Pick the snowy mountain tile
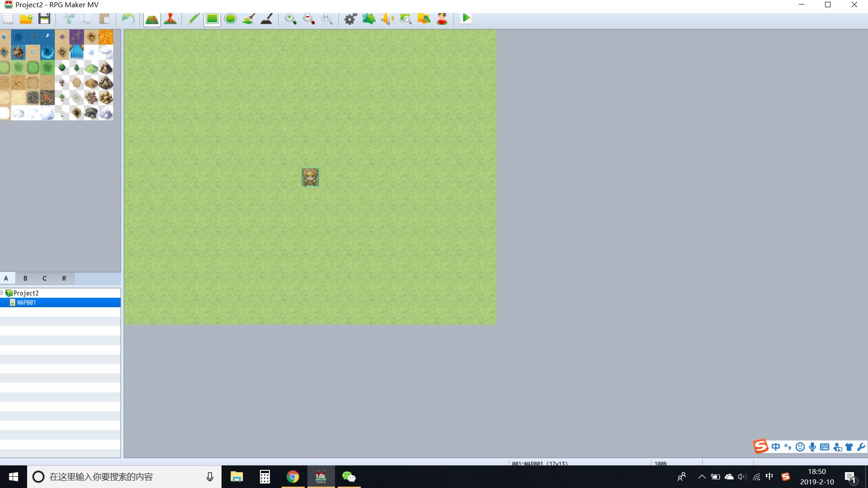868x488 pixels. 106,113
